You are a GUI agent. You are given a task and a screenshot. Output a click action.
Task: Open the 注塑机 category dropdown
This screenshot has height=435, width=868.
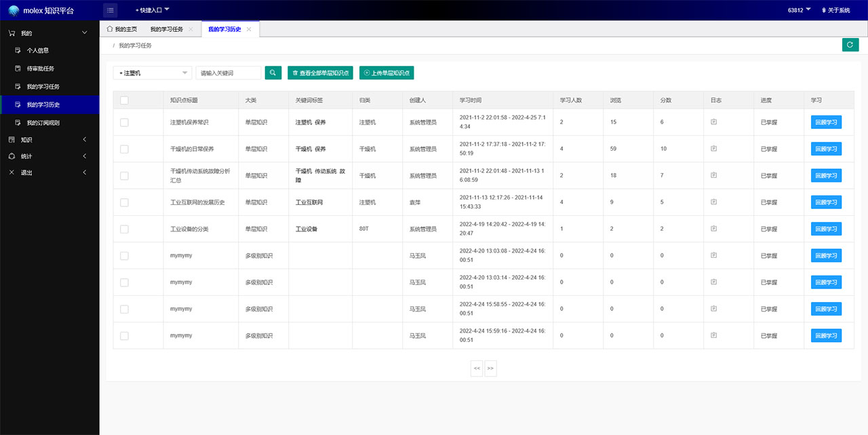pos(153,73)
